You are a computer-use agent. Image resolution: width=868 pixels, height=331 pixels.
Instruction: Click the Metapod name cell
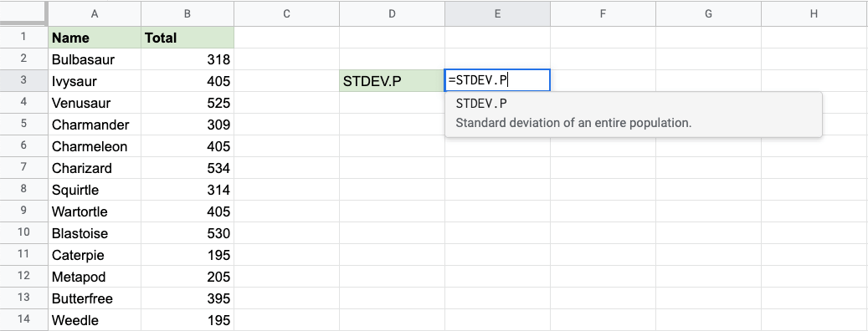pos(95,277)
